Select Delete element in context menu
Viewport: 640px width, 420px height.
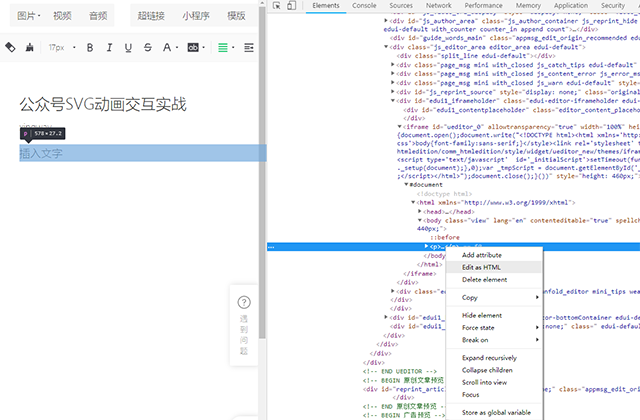pos(484,280)
